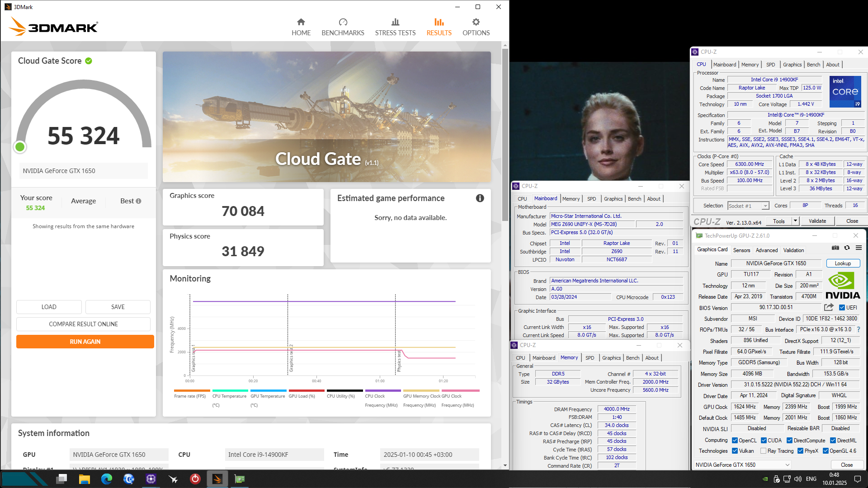Expand the Tools dropdown arrow in CPU-Z
868x488 pixels.
coord(795,221)
